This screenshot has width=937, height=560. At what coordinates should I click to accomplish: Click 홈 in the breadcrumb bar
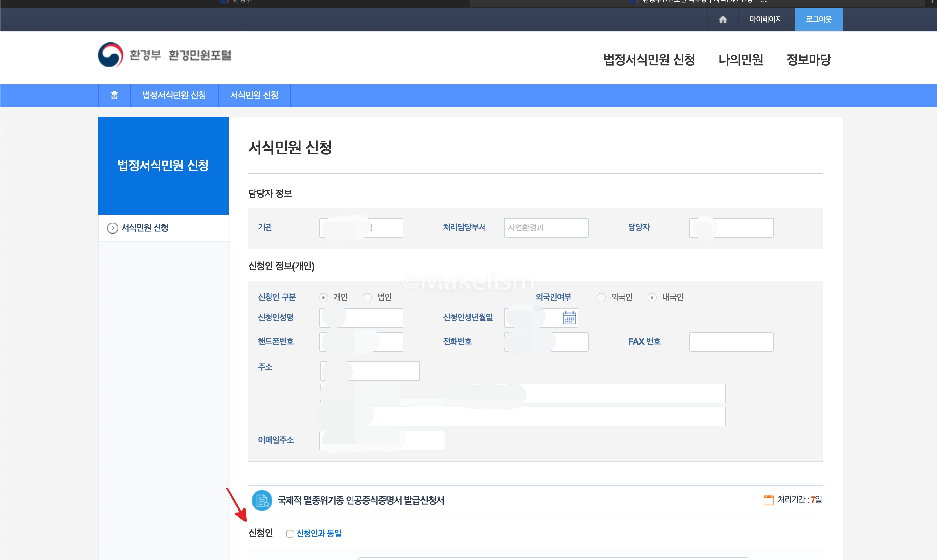pyautogui.click(x=114, y=95)
